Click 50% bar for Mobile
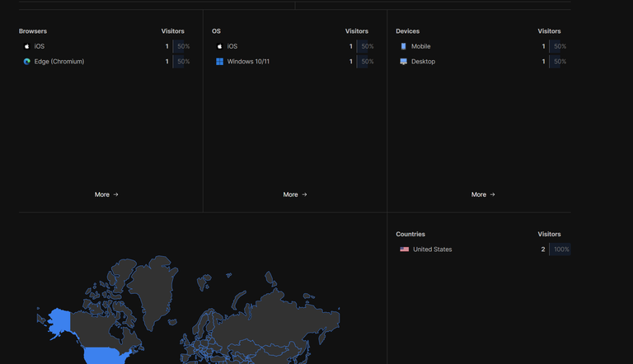Image resolution: width=633 pixels, height=364 pixels. 560,46
